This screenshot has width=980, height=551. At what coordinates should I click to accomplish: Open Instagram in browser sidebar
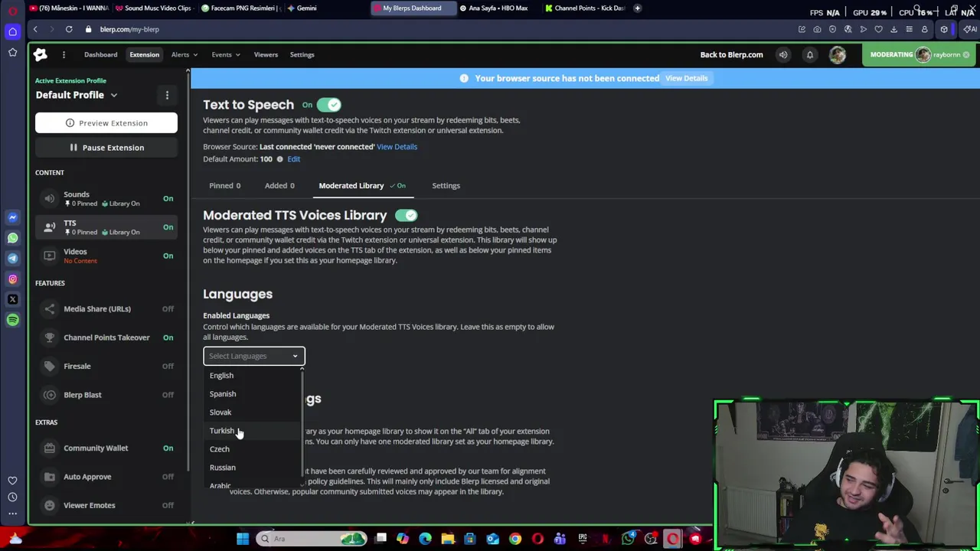coord(12,279)
